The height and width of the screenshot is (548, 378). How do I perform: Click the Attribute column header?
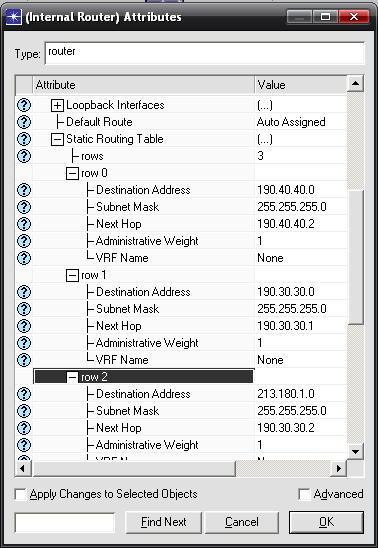pyautogui.click(x=143, y=85)
